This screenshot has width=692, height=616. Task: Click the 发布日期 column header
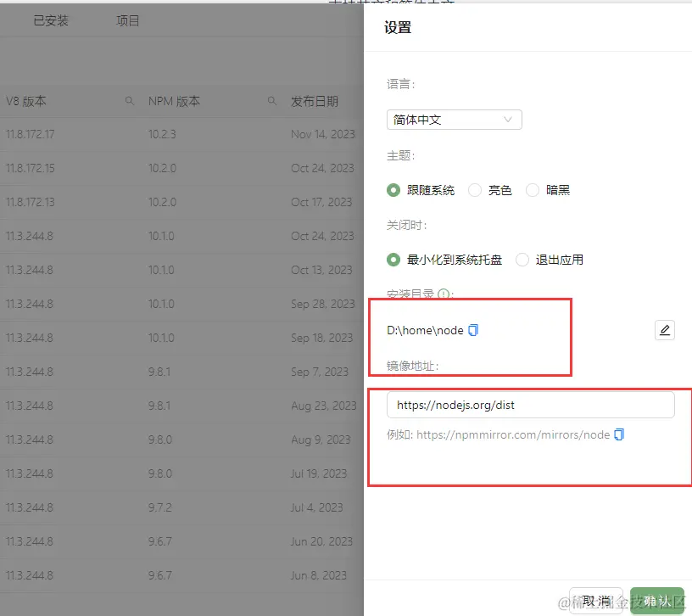click(315, 101)
